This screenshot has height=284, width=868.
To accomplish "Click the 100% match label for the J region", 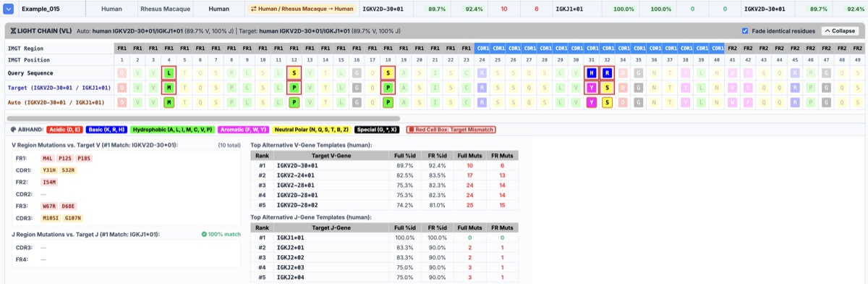I will tap(225, 234).
